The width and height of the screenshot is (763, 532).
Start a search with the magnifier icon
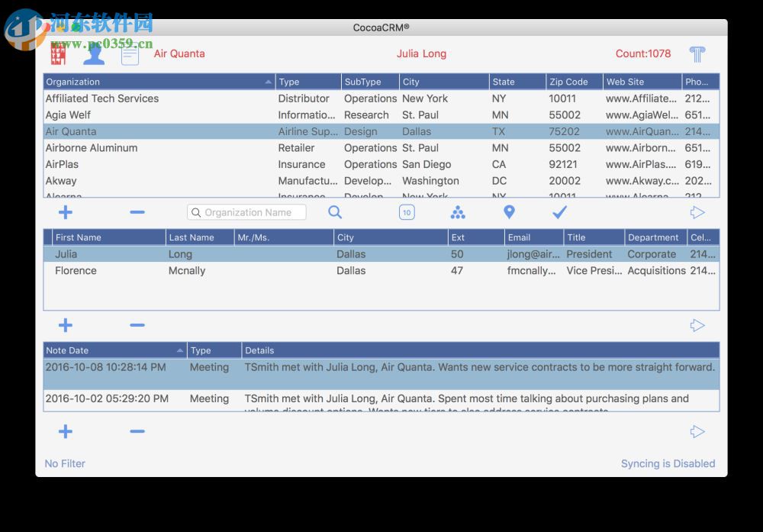point(334,212)
